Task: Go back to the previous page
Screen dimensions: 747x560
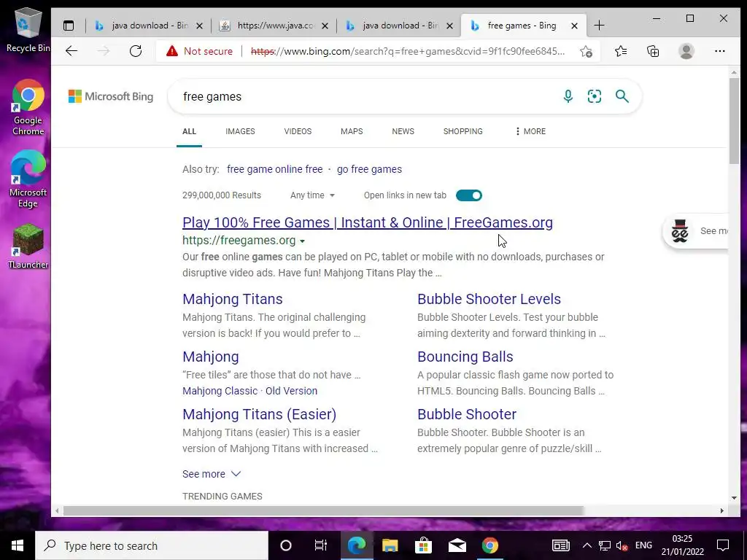Action: [71, 51]
